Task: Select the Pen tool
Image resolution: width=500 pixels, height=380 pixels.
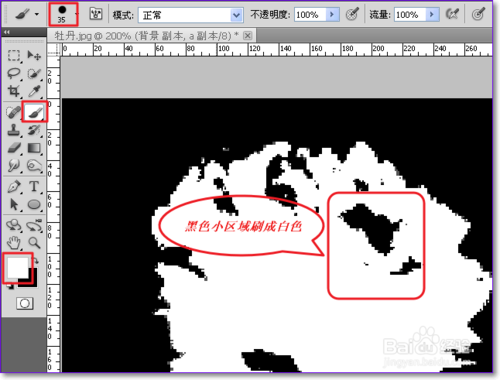Action: (14, 187)
